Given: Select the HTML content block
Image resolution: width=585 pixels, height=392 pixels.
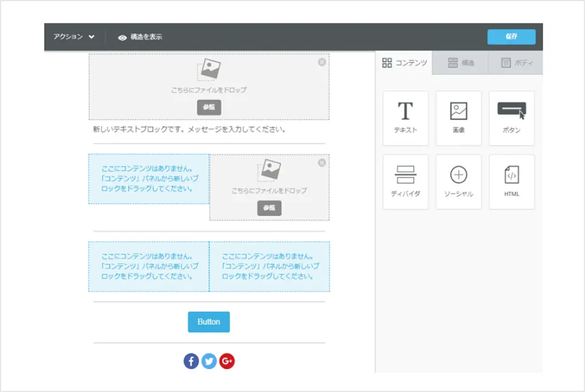Looking at the screenshot, I should [512, 182].
